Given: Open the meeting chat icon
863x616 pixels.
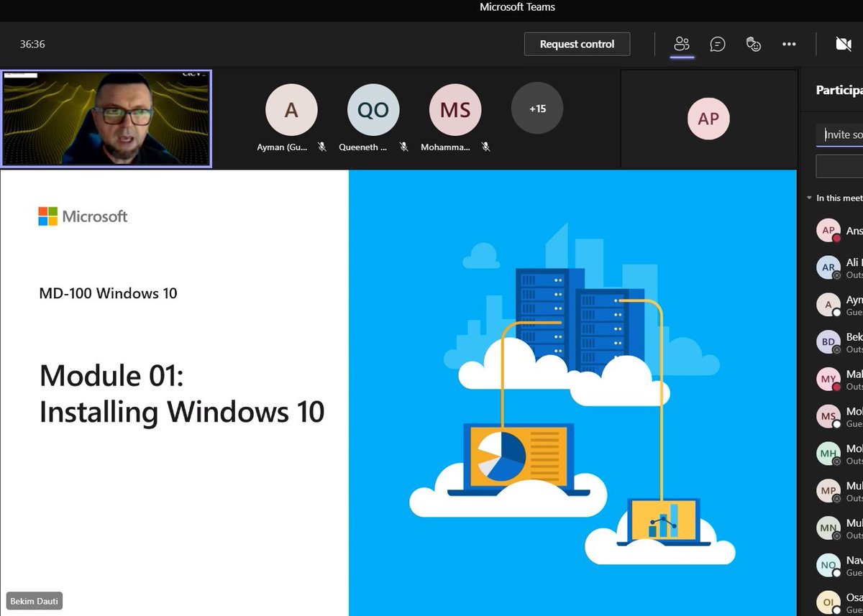Looking at the screenshot, I should click(x=717, y=44).
